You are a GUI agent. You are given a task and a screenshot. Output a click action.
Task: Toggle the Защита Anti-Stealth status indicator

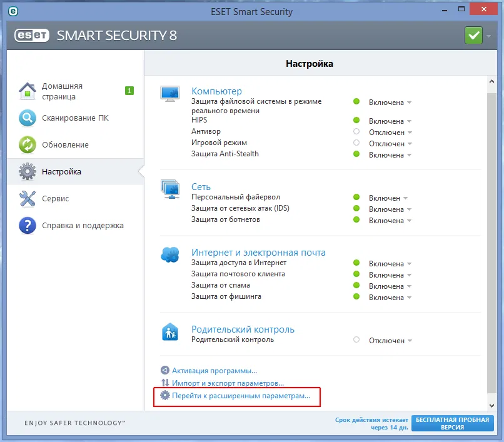click(x=356, y=154)
